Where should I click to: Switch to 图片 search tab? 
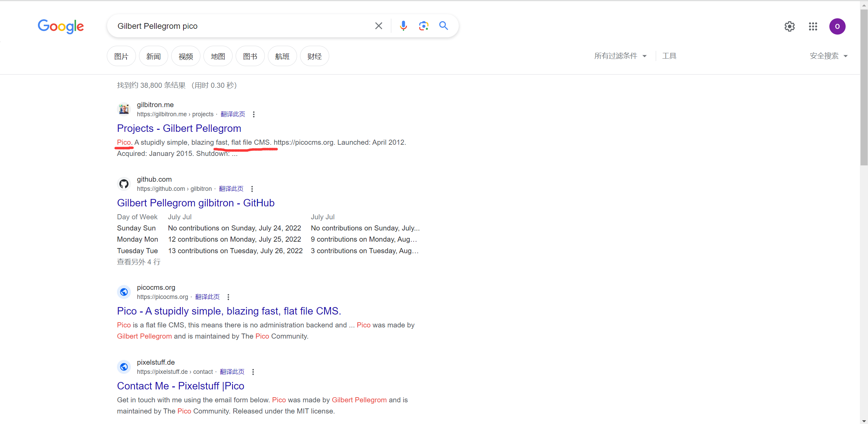[121, 56]
